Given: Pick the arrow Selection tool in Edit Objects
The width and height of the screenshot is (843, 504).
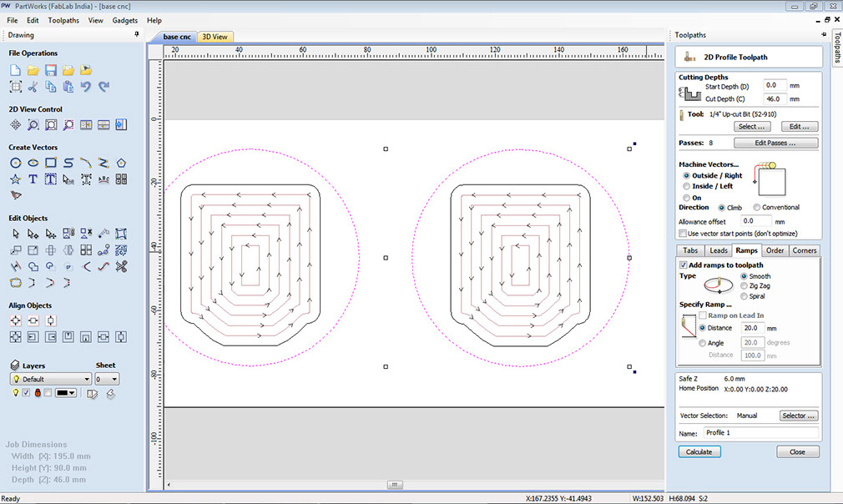Looking at the screenshot, I should [x=16, y=234].
